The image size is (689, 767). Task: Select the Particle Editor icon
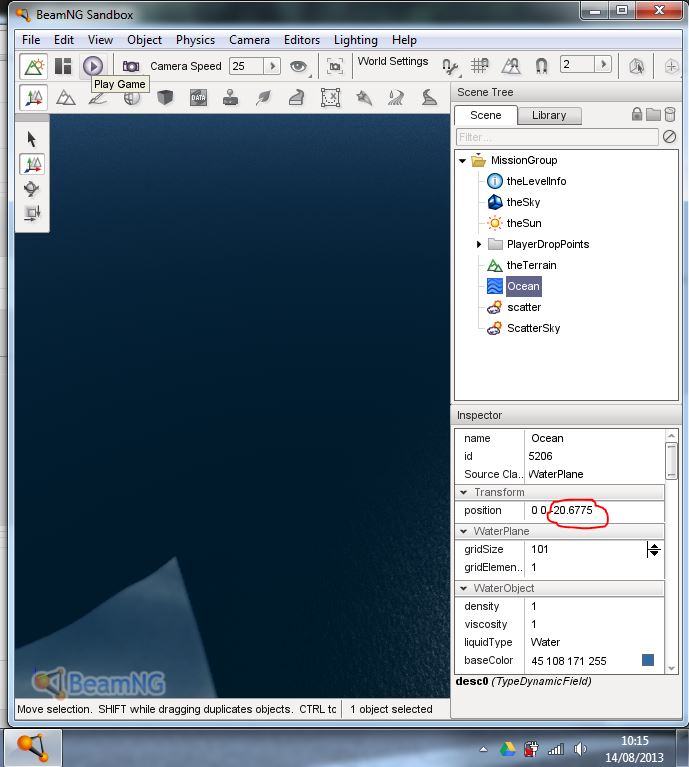[363, 98]
